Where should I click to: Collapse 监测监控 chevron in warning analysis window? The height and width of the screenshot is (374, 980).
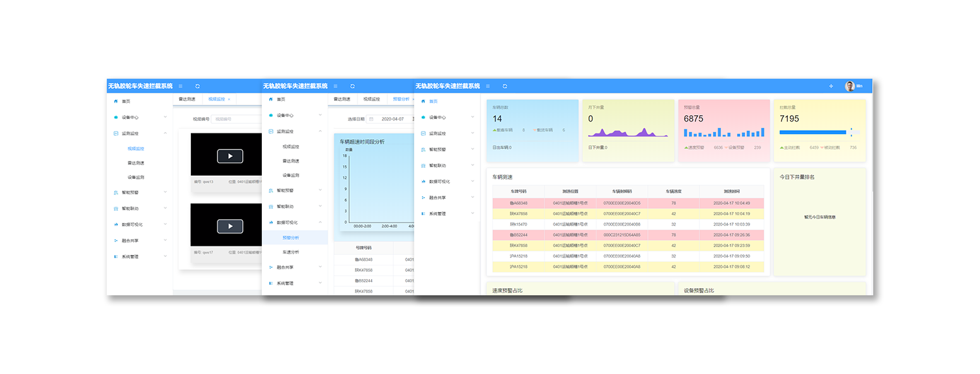[320, 131]
